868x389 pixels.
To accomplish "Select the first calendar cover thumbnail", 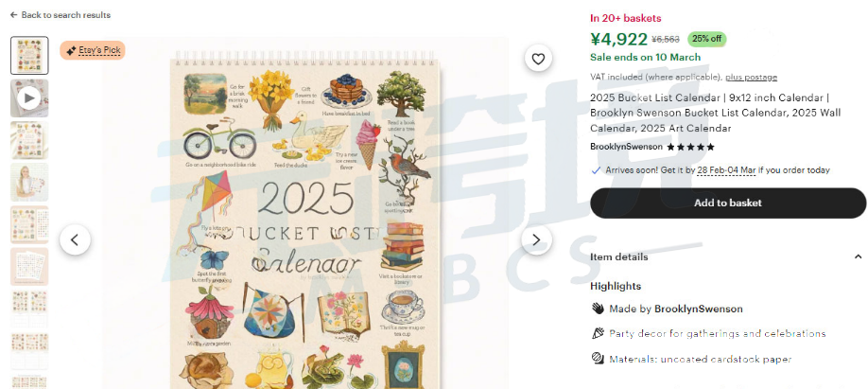I will pos(29,56).
